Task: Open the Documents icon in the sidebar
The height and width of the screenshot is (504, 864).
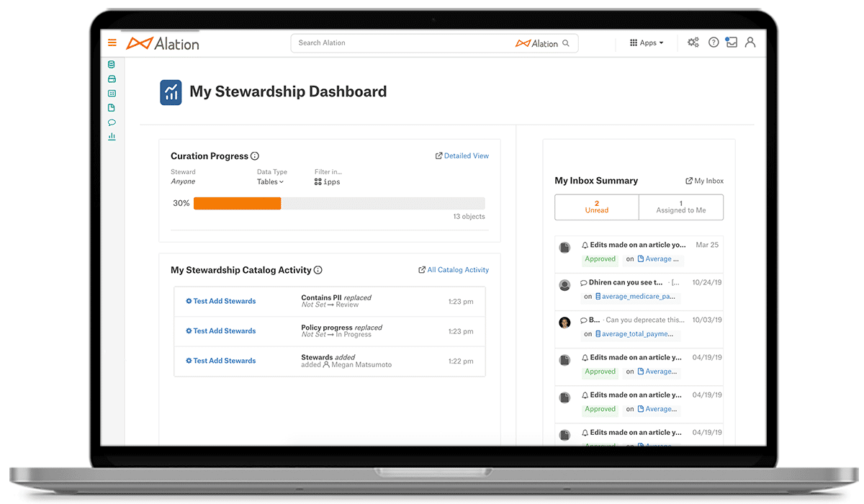Action: click(x=112, y=107)
